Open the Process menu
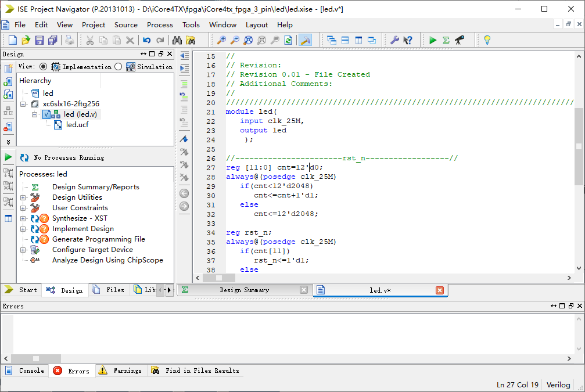Viewport: 585px width, 392px height. coord(160,25)
